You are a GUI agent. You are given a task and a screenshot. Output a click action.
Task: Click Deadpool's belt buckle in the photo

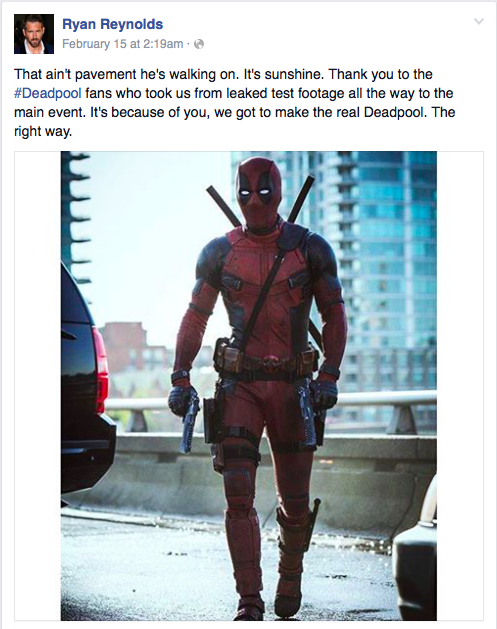[x=273, y=361]
